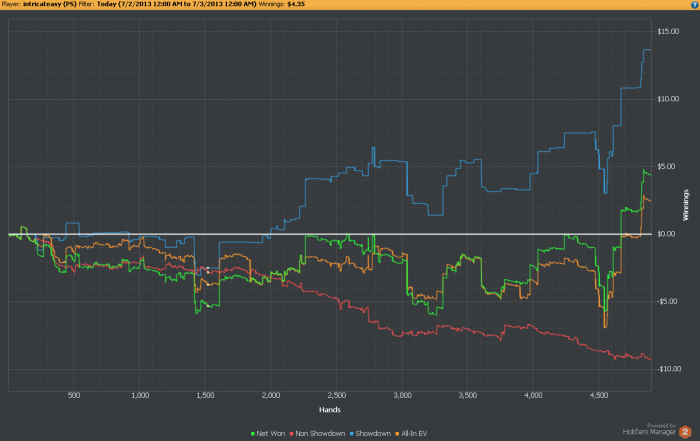
Task: Select the player name intricateasy (PS)
Action: (x=50, y=4)
